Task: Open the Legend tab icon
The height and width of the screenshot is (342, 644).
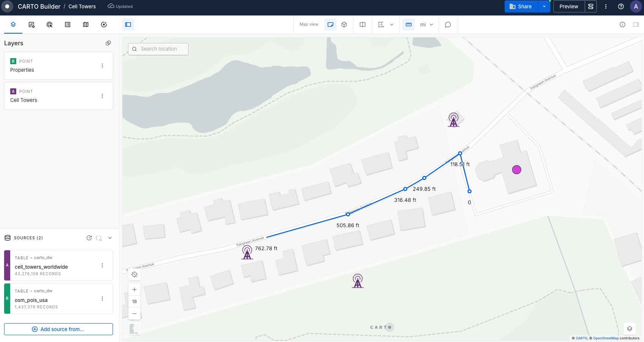Action: tap(68, 25)
